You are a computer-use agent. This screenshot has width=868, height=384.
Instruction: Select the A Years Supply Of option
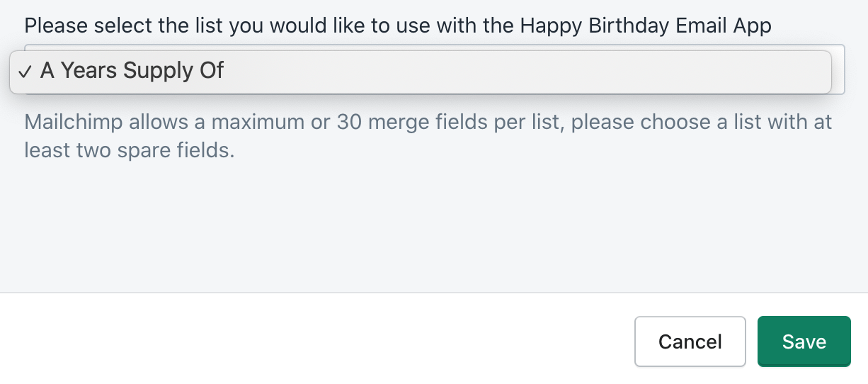pos(132,71)
